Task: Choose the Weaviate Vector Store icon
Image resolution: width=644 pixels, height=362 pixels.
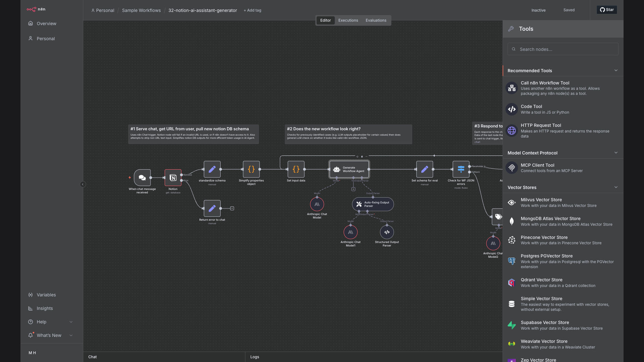Action: (x=512, y=344)
